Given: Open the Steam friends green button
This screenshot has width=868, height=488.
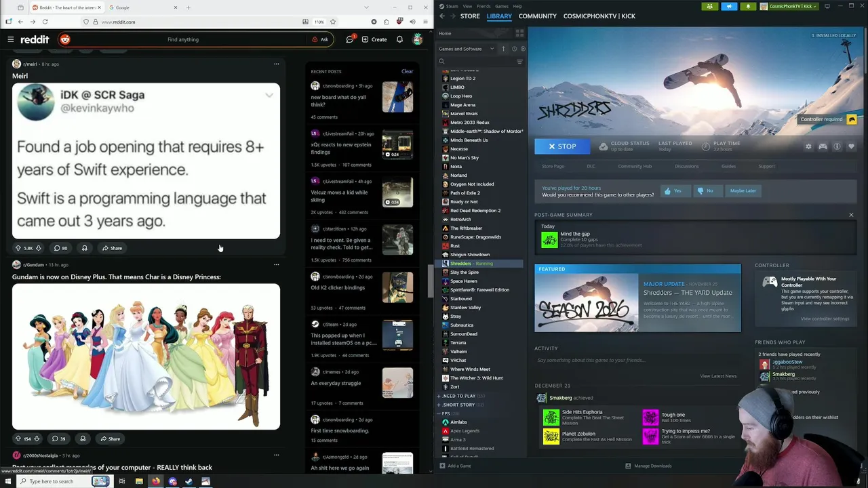Looking at the screenshot, I should tap(710, 6).
